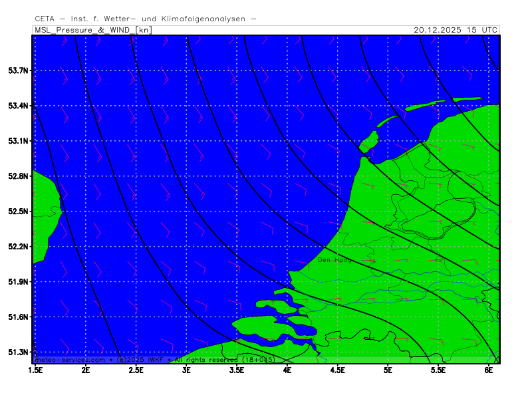Select the 4.5E longitude label
Screen dimensions: 532x399
point(338,369)
